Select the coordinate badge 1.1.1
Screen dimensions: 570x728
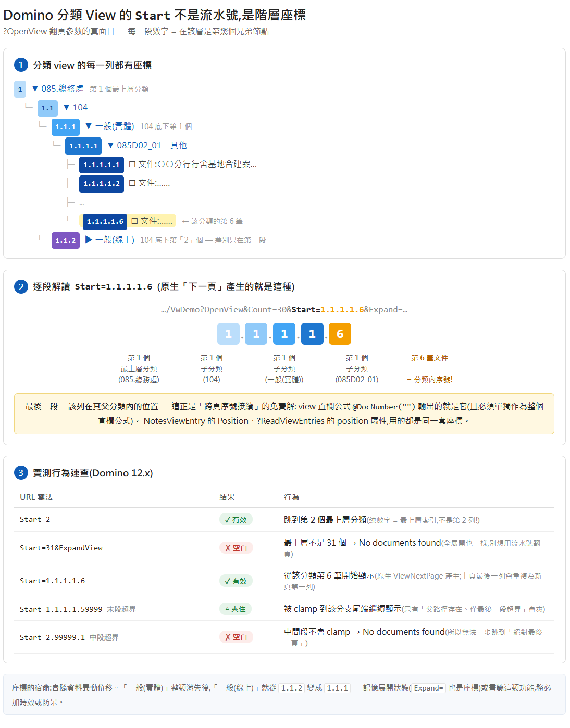click(66, 127)
